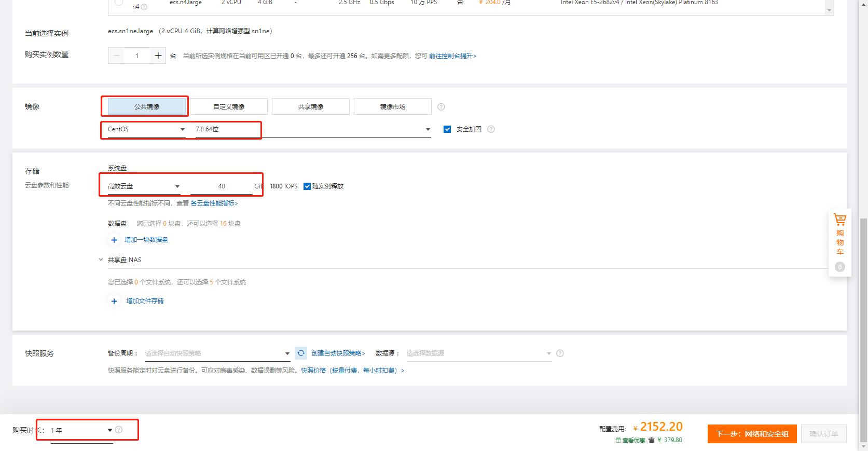Click the 确认订单 button
The height and width of the screenshot is (451, 868).
pyautogui.click(x=824, y=434)
